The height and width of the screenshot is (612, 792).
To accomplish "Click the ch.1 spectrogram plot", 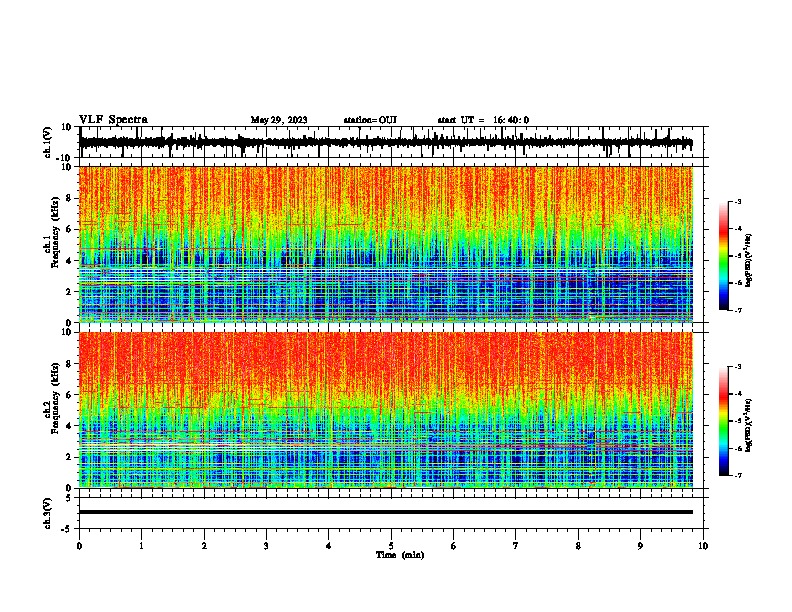I will point(386,244).
